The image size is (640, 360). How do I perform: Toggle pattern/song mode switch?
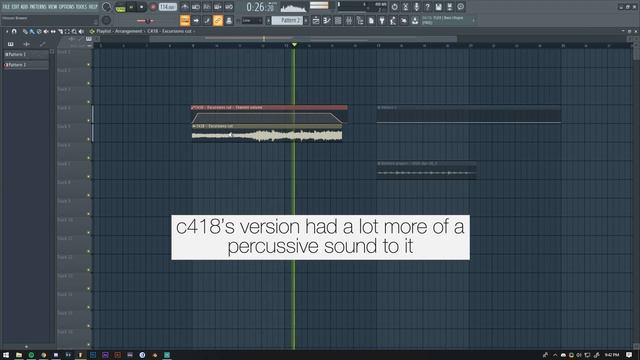[x=120, y=7]
